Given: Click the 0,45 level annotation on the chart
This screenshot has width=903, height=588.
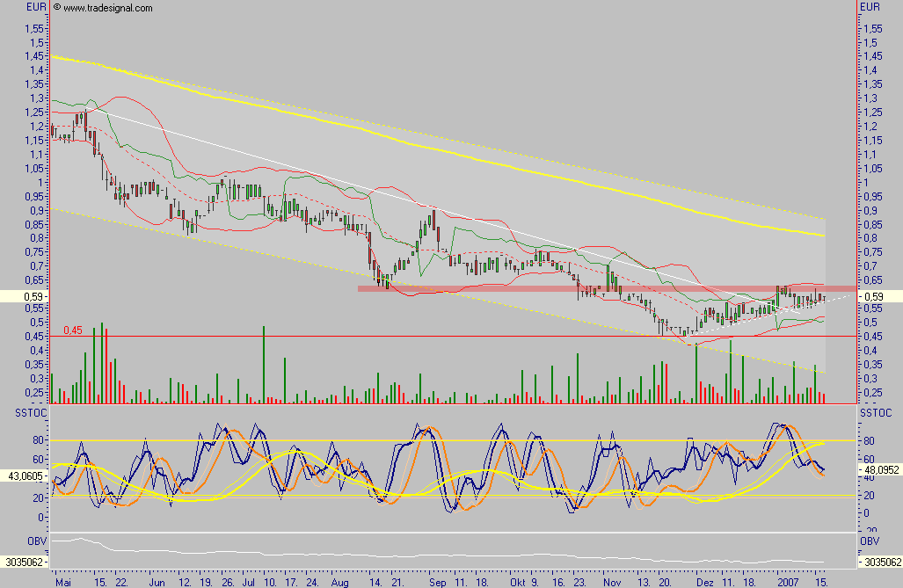Looking at the screenshot, I should tap(72, 329).
